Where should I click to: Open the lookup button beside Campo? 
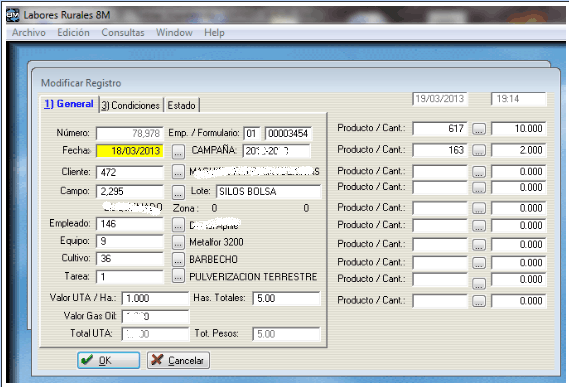coord(178,192)
